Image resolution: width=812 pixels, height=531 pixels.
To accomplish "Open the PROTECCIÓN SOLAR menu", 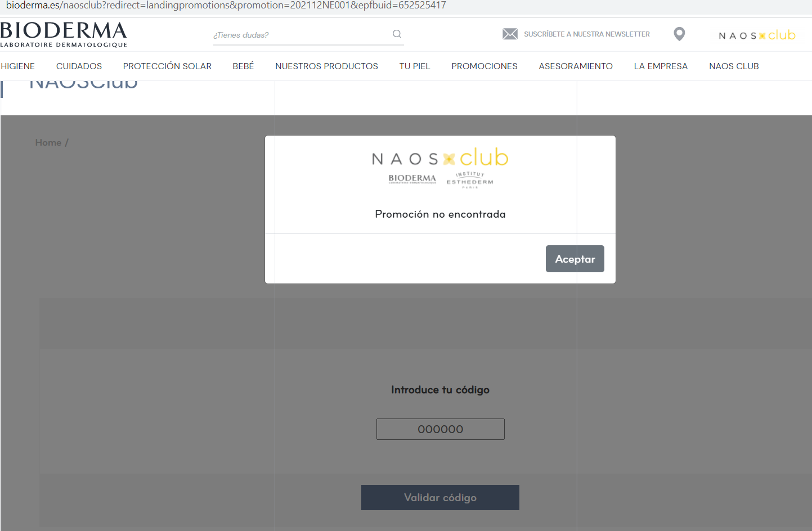I will click(167, 66).
